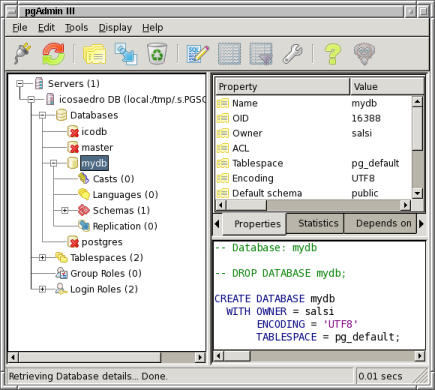Open the maintenance wrench icon
Viewport: 435px width, 390px height.
(292, 54)
